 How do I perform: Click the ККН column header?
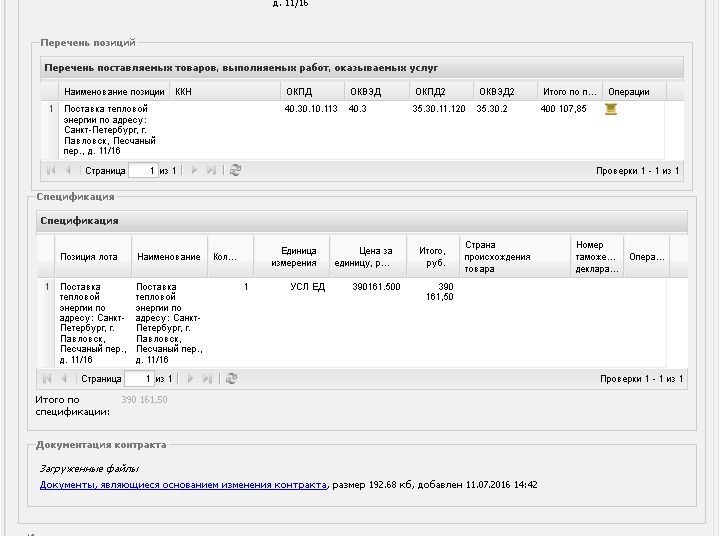tap(225, 92)
